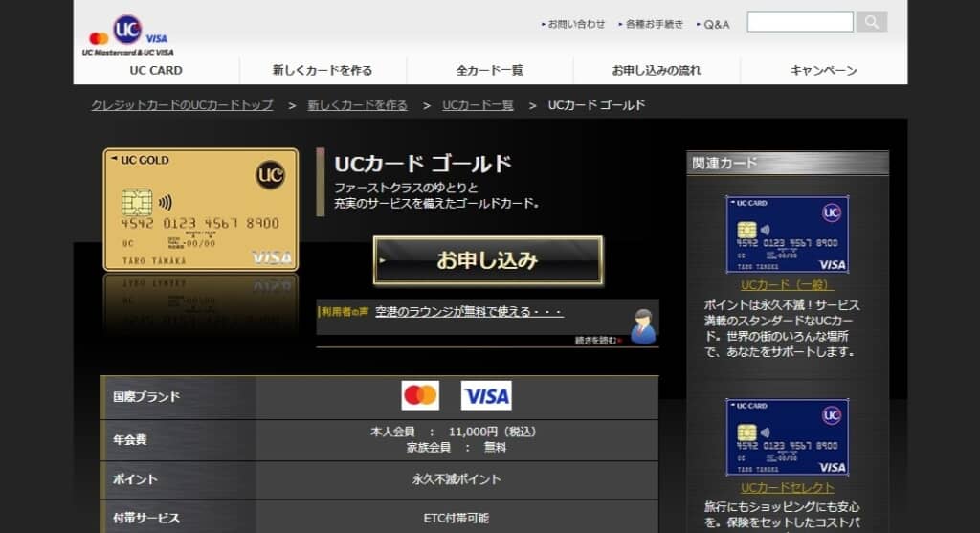Click the UC Gold card image

pos(201,210)
